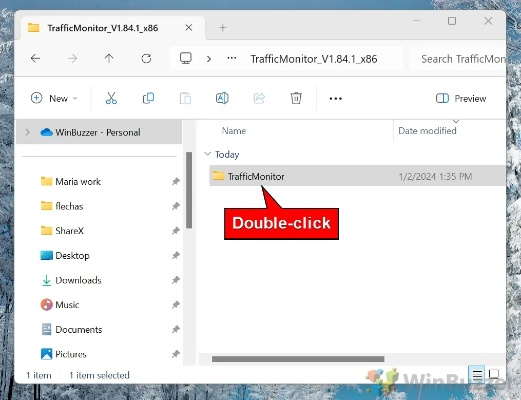
Task: Click the 1/2/2024 1:35 PM date cell
Action: (435, 176)
